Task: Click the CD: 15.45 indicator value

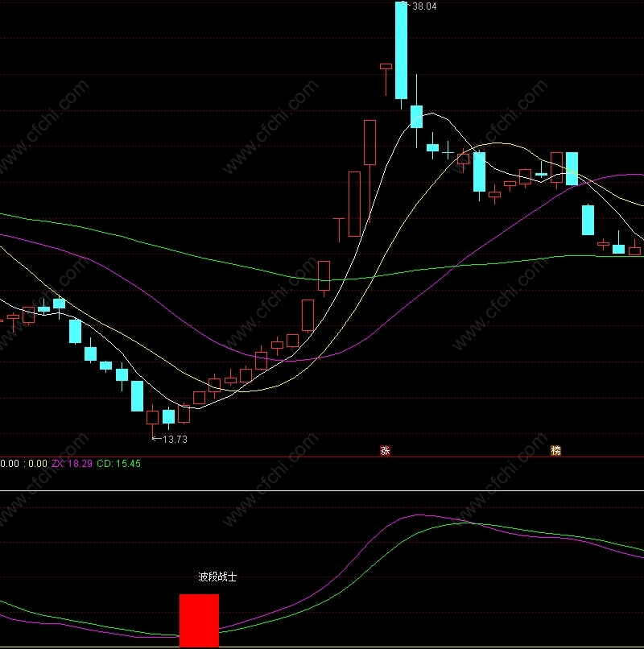Action: point(119,464)
